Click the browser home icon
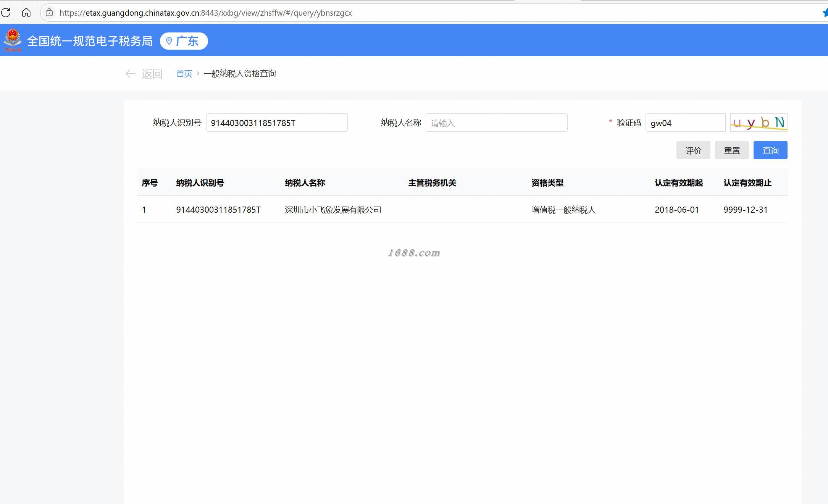 [26, 13]
